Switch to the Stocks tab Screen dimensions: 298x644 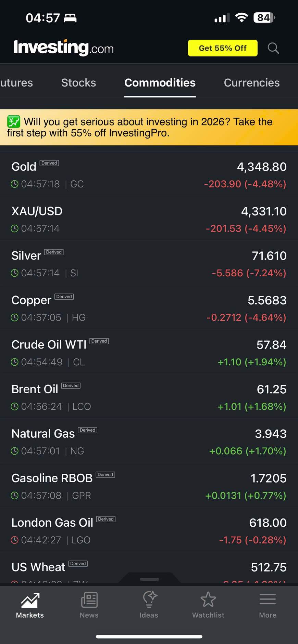tap(78, 83)
